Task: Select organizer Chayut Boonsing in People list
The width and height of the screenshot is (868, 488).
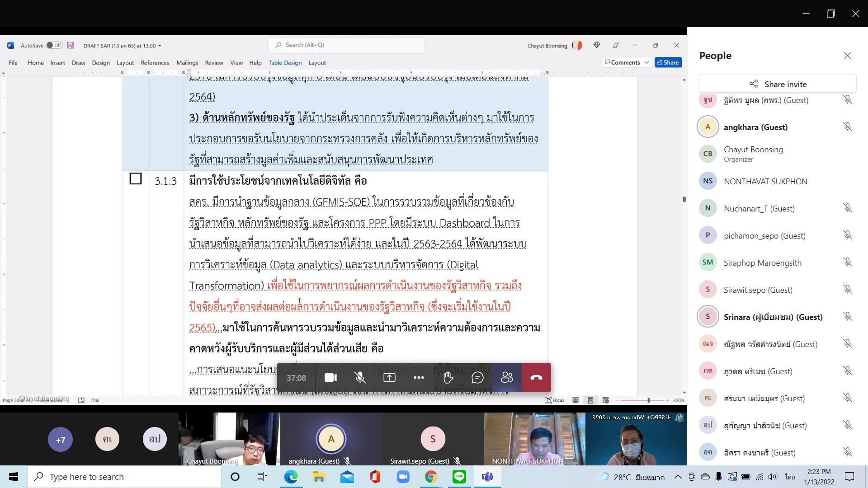Action: 778,154
